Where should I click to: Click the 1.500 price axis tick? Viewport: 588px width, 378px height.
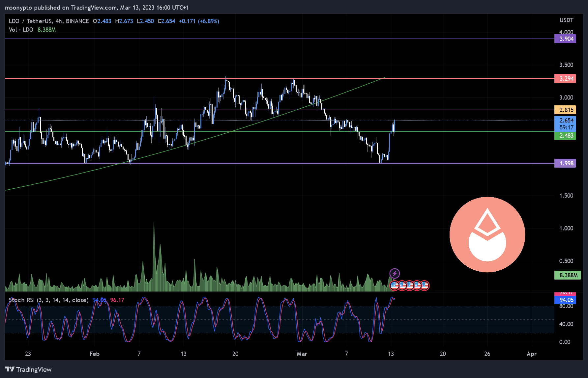click(x=566, y=196)
